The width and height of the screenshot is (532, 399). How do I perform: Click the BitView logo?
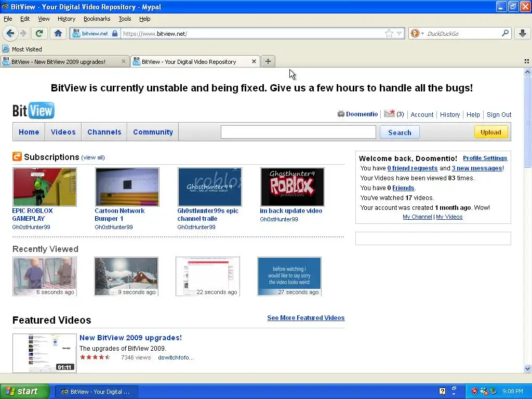coord(33,111)
